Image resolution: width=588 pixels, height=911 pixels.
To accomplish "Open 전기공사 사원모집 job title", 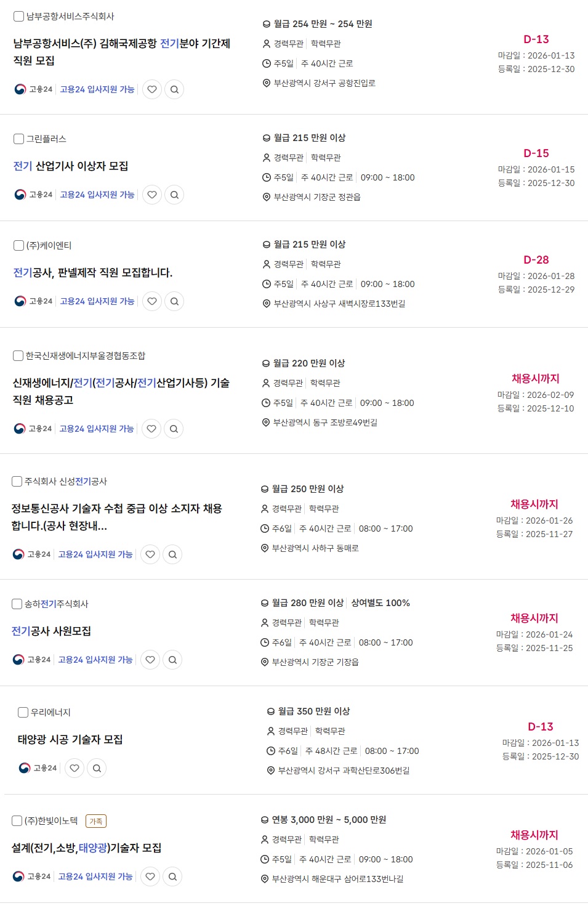I will click(x=52, y=631).
